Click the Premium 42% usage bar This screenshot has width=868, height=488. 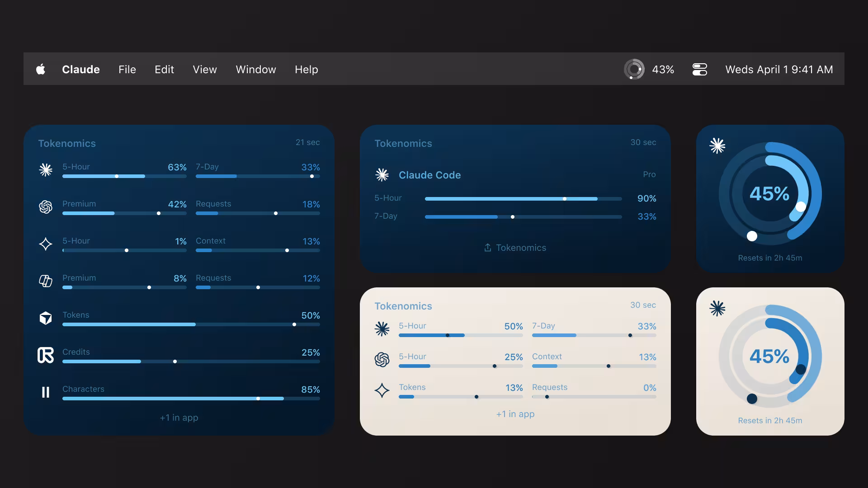[124, 213]
